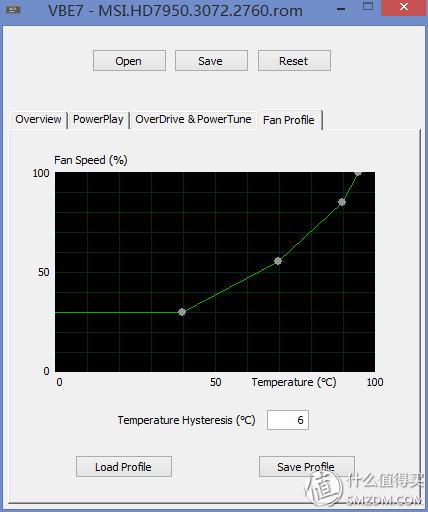Click the VBE7 app icon in title bar
Viewport: 428px width, 512px height.
point(14,10)
